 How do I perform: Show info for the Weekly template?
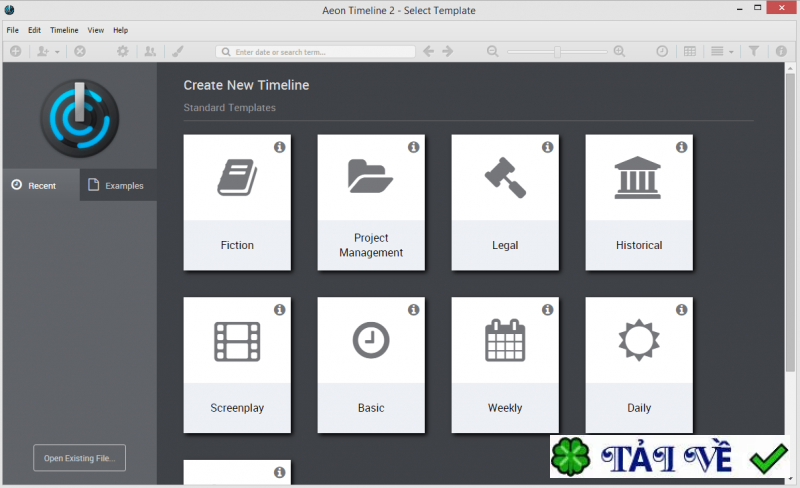tap(547, 309)
